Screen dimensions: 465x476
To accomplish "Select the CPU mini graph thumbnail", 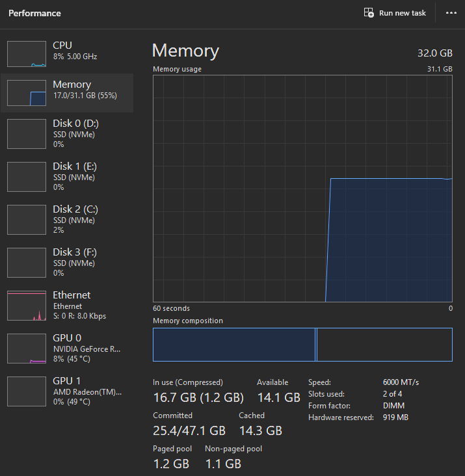I will tap(27, 54).
